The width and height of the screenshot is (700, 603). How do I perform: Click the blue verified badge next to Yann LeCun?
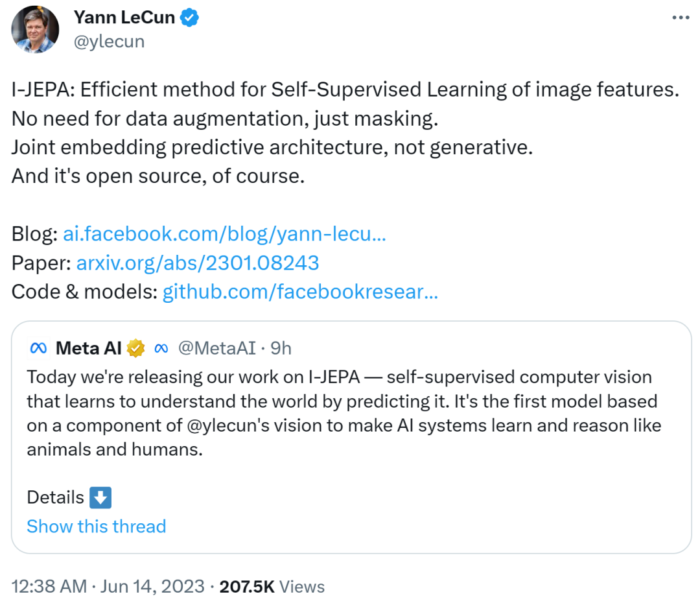tap(188, 18)
